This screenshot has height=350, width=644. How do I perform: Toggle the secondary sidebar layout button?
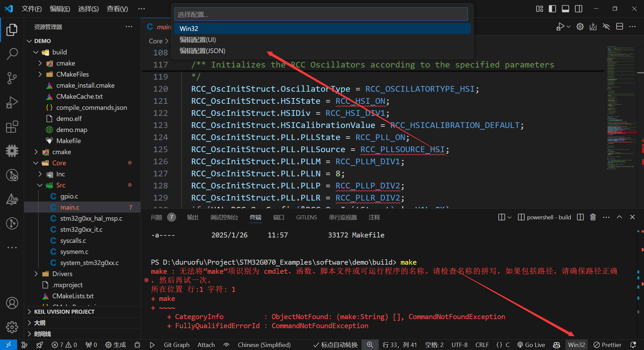[x=579, y=9]
